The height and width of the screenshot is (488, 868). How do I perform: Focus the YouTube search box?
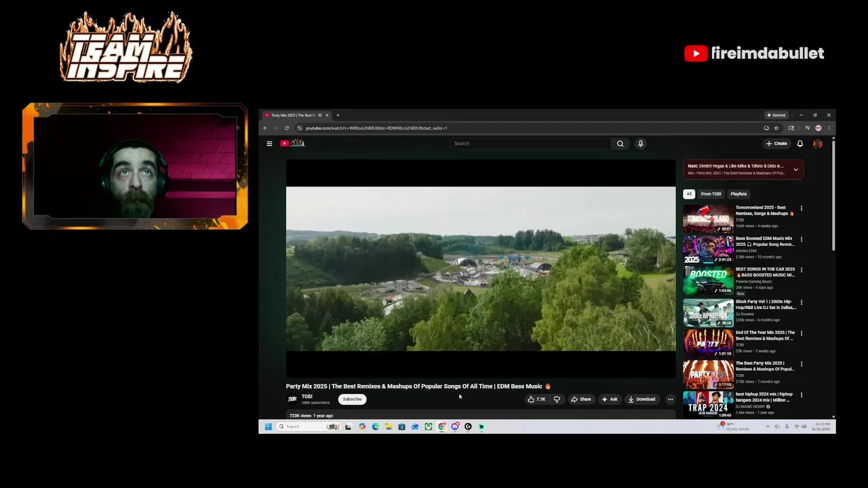click(x=531, y=144)
